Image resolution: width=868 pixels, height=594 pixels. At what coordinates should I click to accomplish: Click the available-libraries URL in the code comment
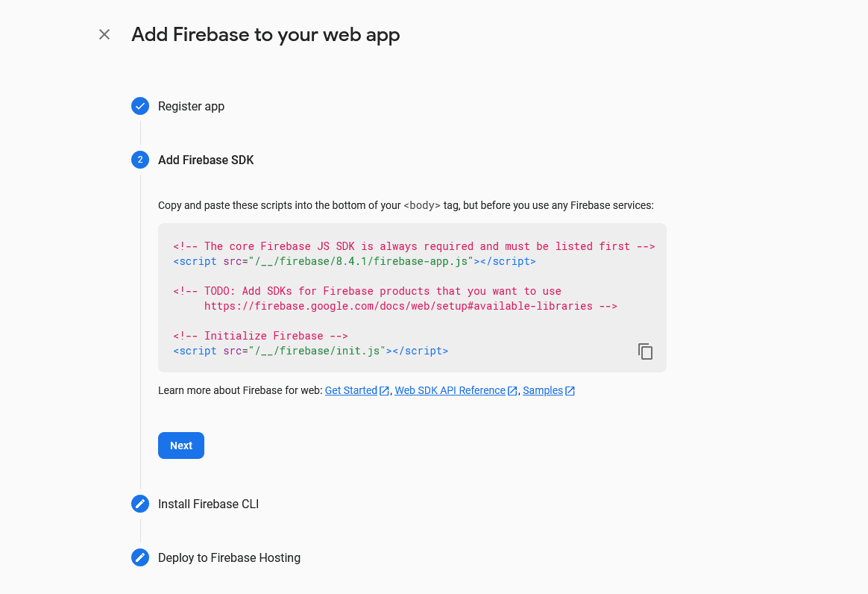[398, 306]
